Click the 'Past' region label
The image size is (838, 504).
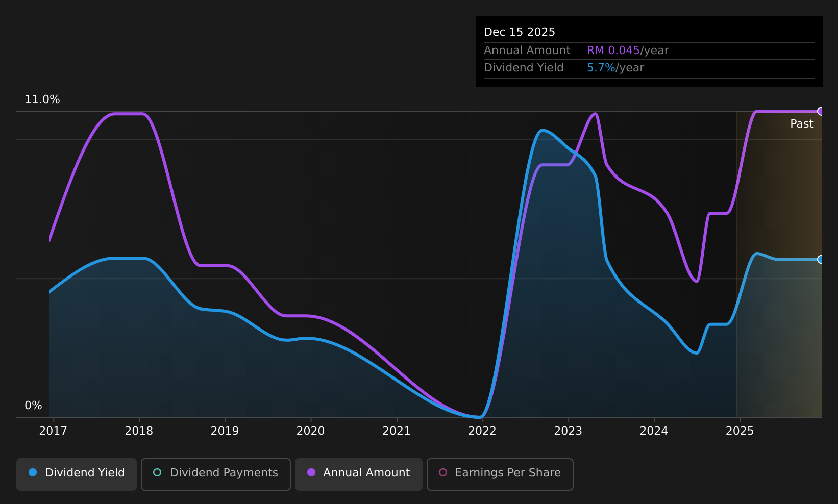(x=801, y=124)
